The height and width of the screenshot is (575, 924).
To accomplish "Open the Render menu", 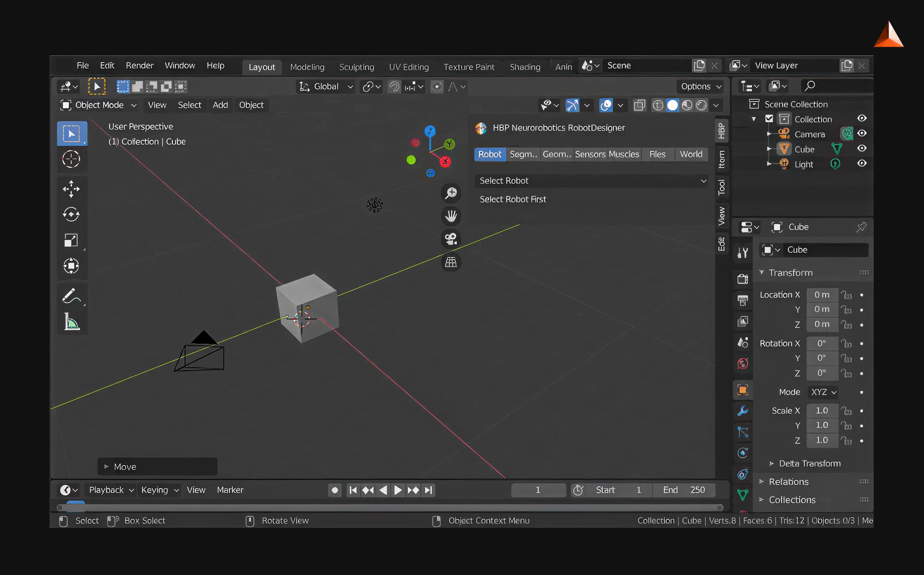I will pos(140,66).
